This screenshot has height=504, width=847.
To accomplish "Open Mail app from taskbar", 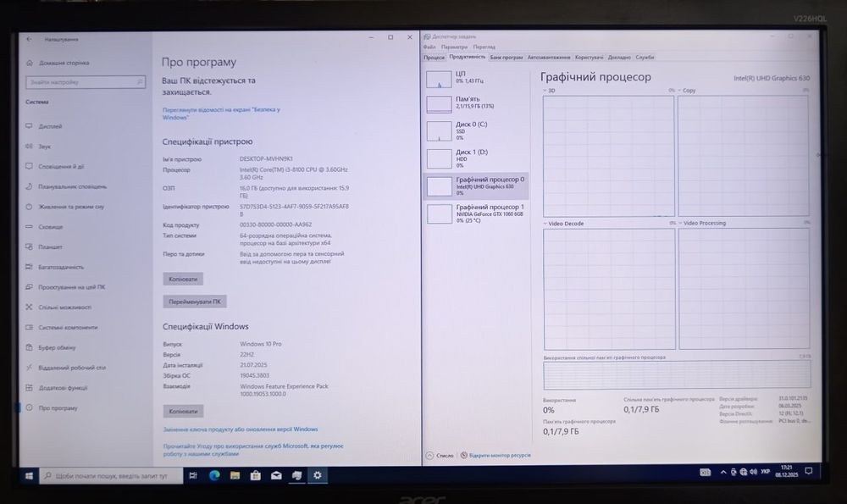I will [276, 476].
